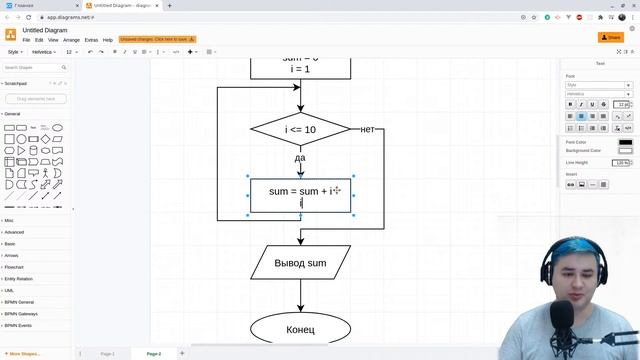
Task: Bookmark this page with the star icon
Action: pos(534,17)
